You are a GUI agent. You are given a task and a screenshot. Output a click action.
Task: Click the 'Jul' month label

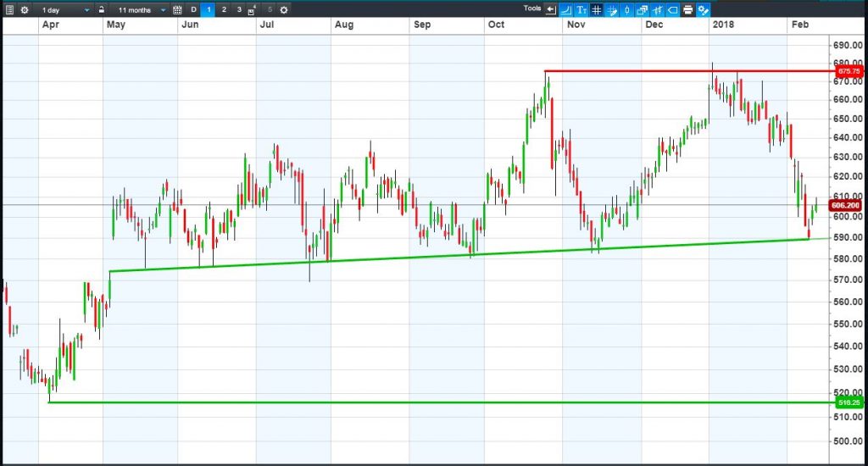(267, 25)
